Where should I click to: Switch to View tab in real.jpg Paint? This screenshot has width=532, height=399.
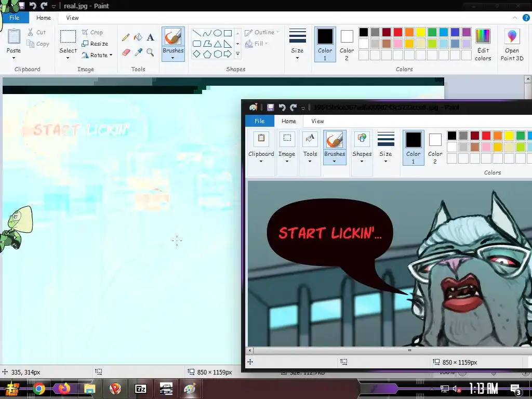pos(72,18)
